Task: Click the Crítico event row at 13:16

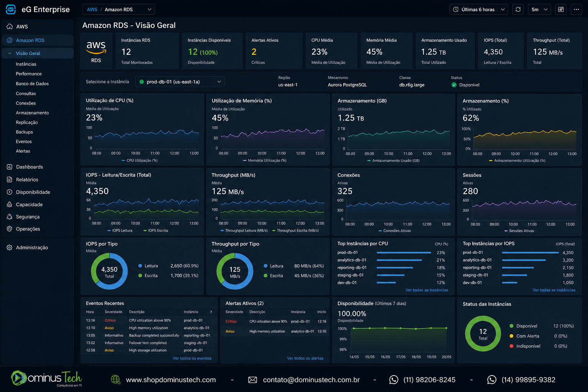Action: pyautogui.click(x=149, y=320)
